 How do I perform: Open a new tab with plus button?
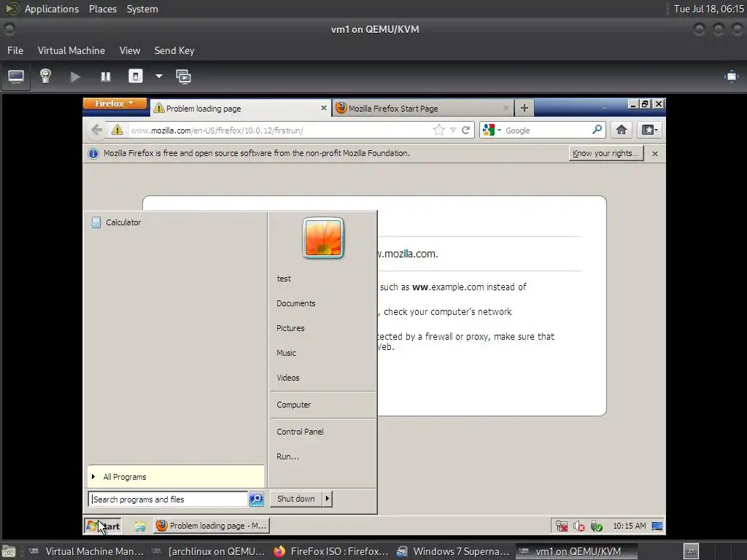[524, 108]
